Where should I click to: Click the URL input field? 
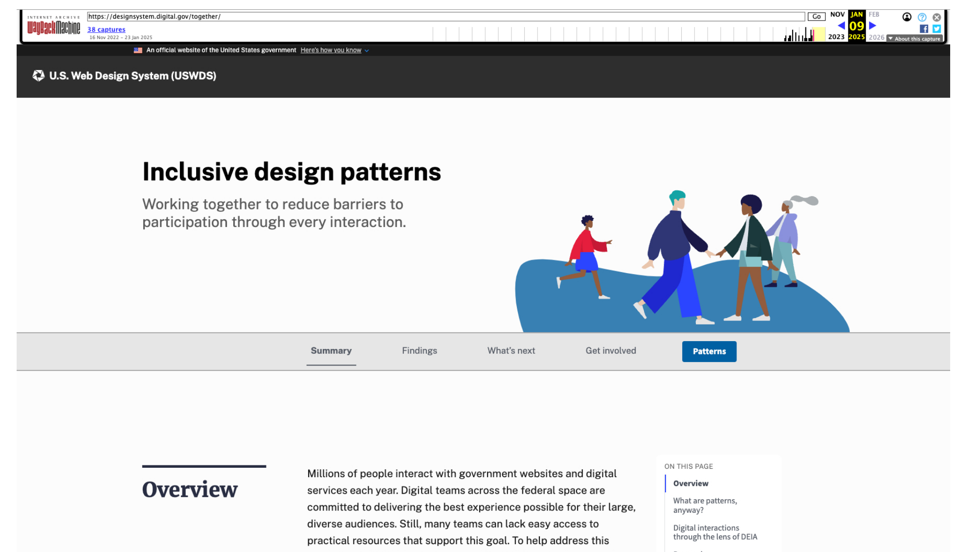click(440, 16)
